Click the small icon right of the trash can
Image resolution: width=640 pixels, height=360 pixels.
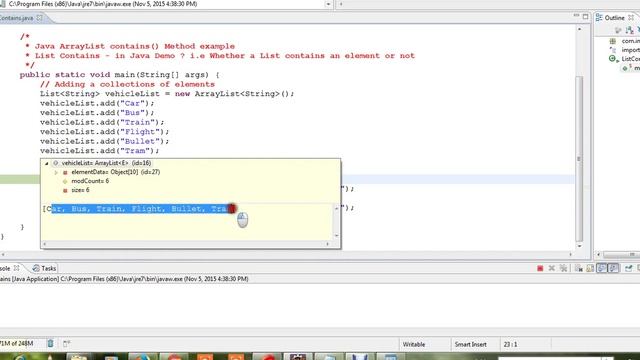pos(67,344)
